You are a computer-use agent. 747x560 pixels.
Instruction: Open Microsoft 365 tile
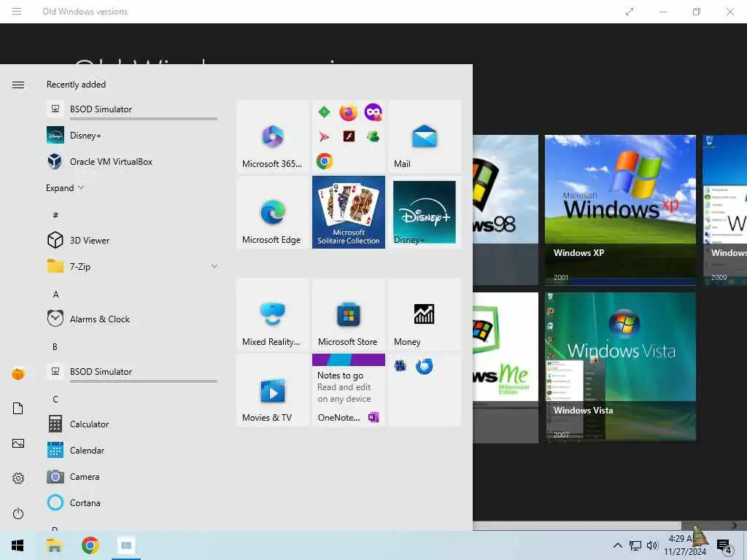pos(273,136)
